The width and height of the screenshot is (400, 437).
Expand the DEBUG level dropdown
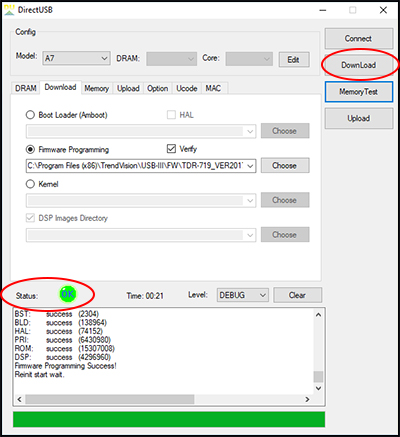click(243, 295)
